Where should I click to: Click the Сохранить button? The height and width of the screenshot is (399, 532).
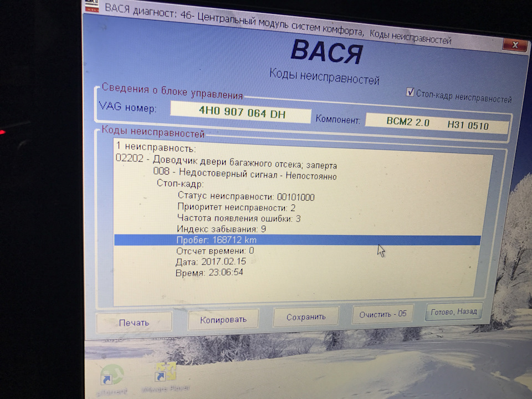click(x=306, y=317)
